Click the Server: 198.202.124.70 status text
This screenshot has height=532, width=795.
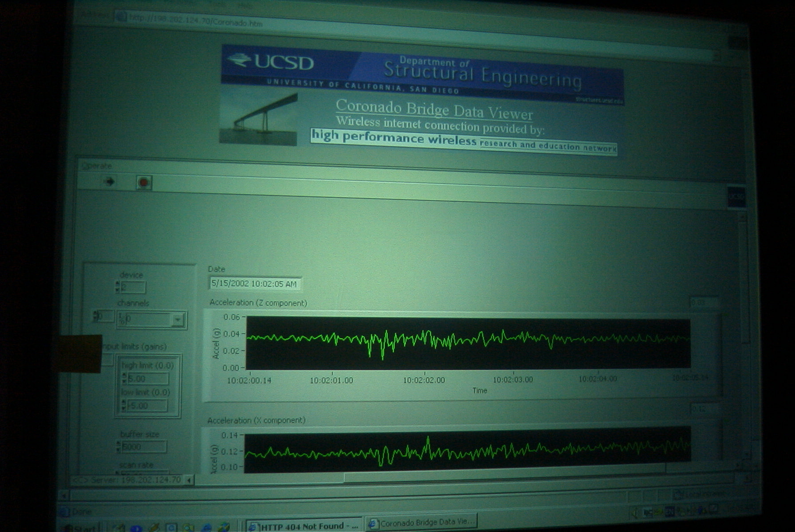(136, 480)
